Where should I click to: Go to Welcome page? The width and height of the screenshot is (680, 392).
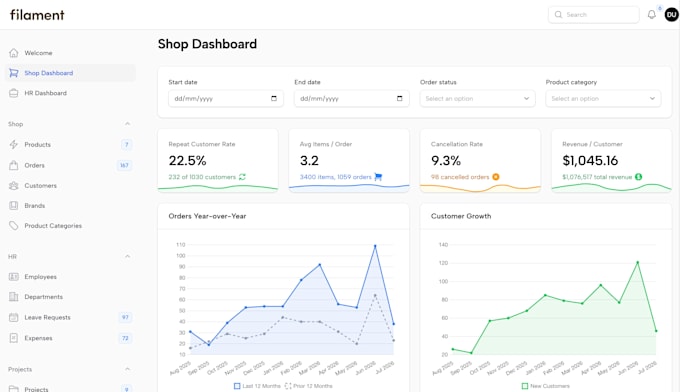70,53
